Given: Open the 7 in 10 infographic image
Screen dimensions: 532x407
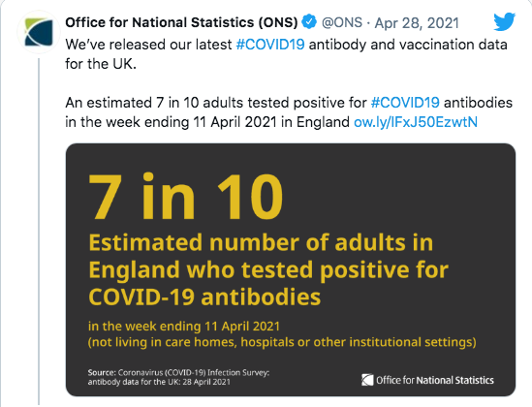Looking at the screenshot, I should pyautogui.click(x=291, y=269).
